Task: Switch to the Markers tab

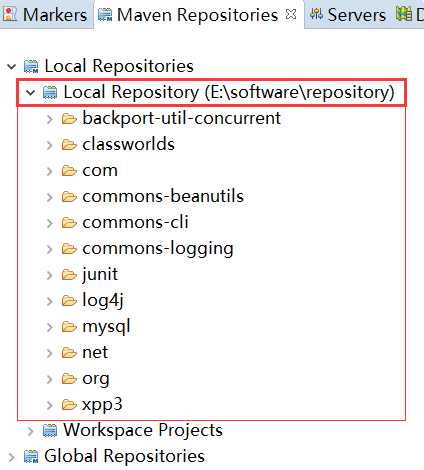Action: pyautogui.click(x=46, y=15)
